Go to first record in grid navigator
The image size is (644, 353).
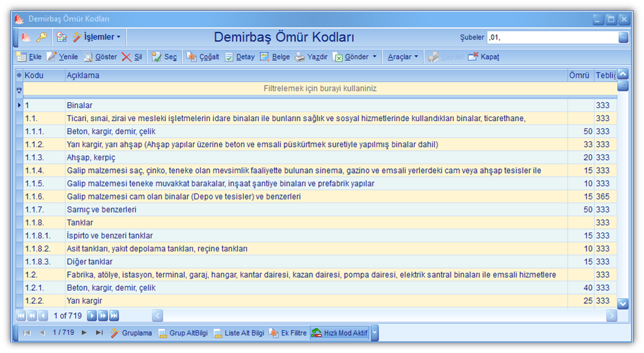coord(21,315)
